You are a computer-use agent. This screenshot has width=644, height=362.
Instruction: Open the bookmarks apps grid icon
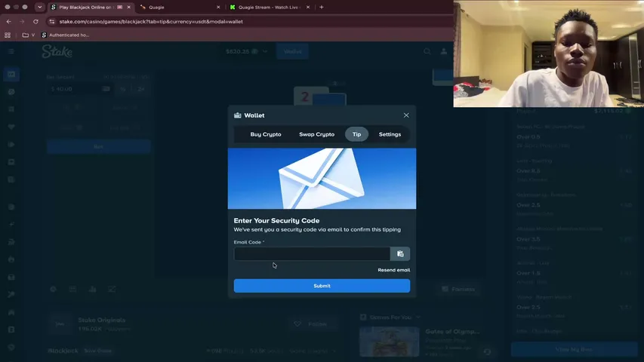point(8,35)
